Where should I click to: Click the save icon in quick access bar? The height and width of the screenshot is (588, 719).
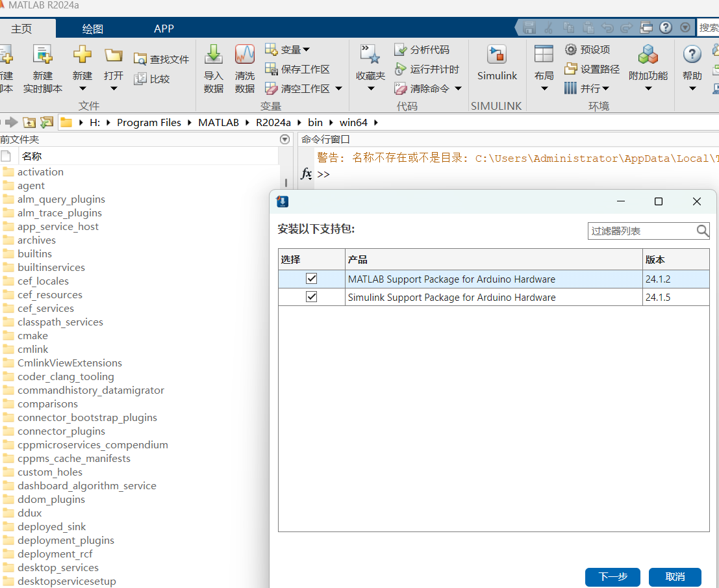[529, 28]
